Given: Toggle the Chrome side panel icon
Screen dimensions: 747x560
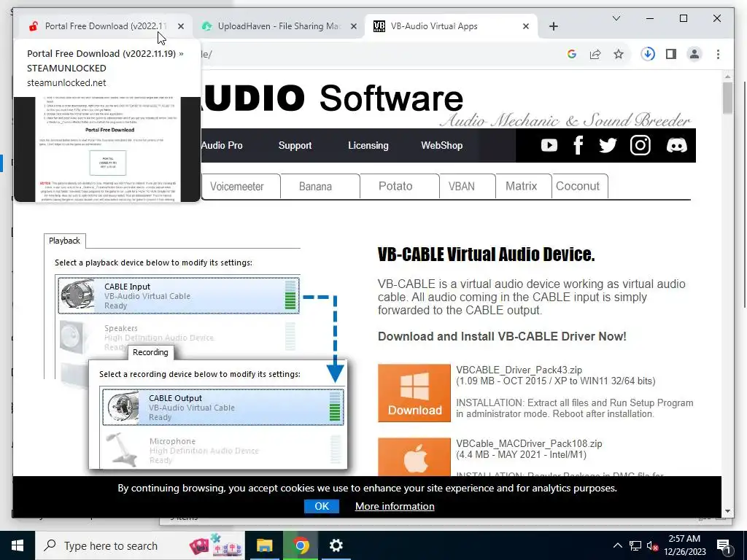Looking at the screenshot, I should tap(671, 54).
